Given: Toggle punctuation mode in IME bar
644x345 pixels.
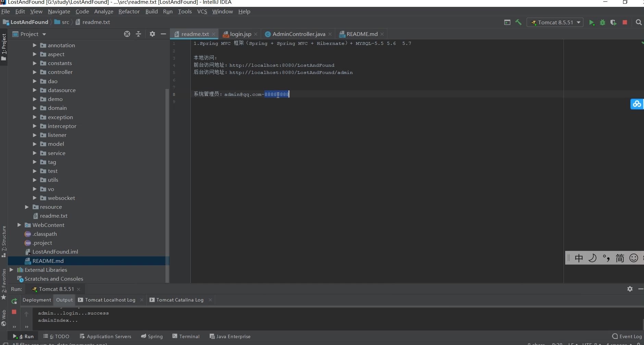Looking at the screenshot, I should (606, 258).
